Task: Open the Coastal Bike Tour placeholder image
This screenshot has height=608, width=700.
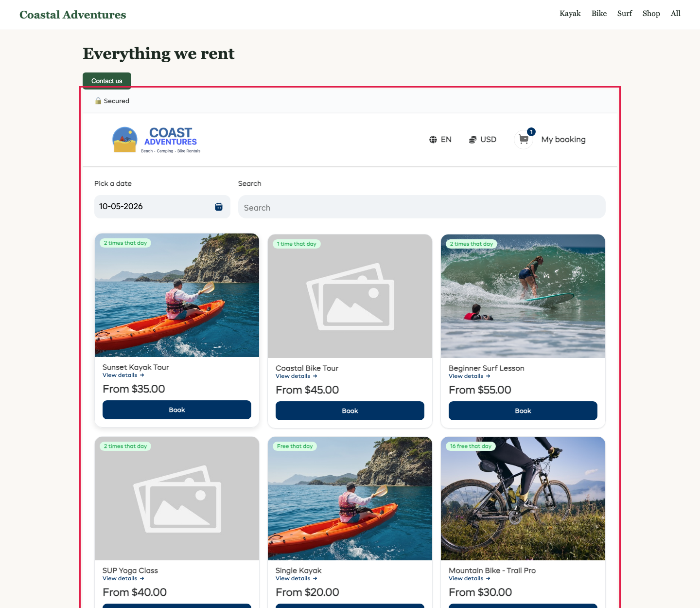Action: coord(350,296)
